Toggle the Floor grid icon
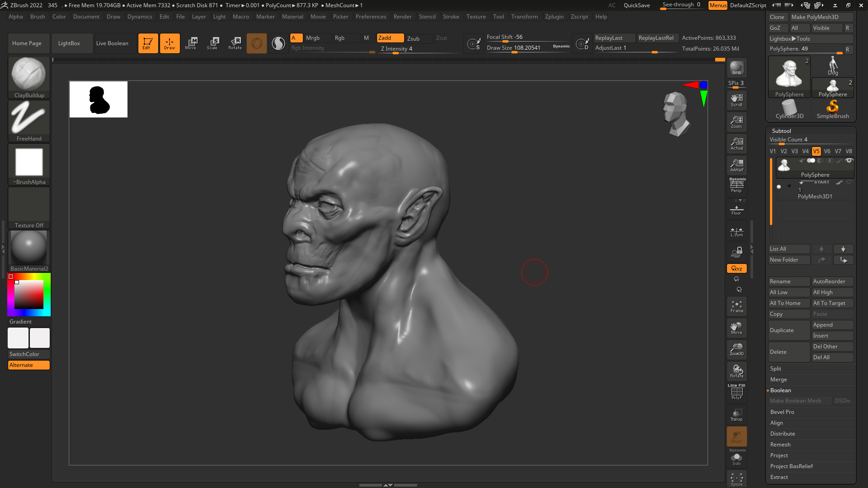868x488 pixels. tap(736, 210)
